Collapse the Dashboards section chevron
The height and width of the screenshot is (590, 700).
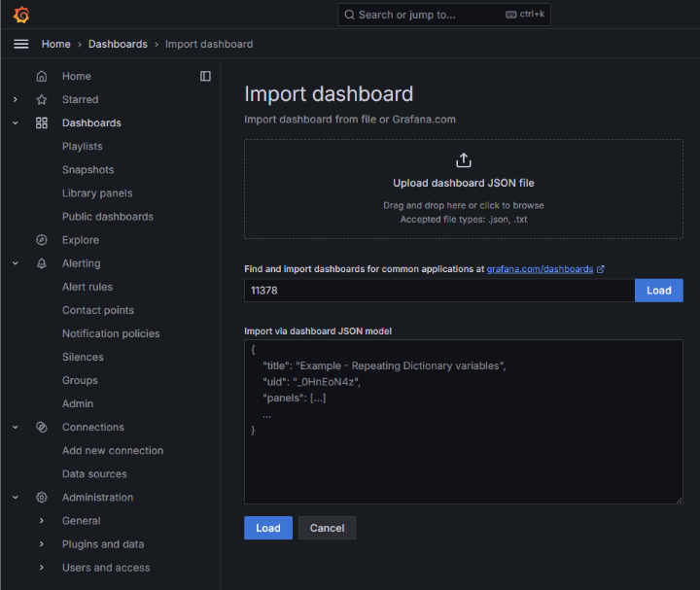pyautogui.click(x=16, y=122)
